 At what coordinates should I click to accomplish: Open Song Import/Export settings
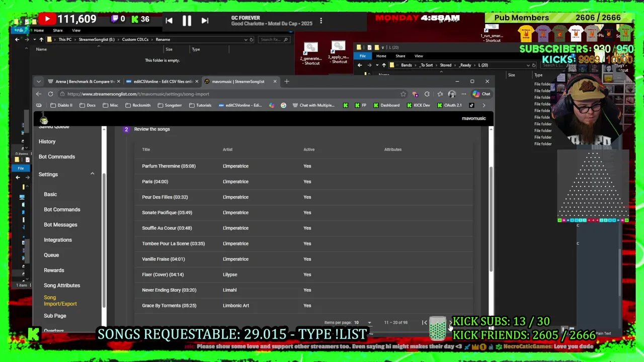pos(60,301)
